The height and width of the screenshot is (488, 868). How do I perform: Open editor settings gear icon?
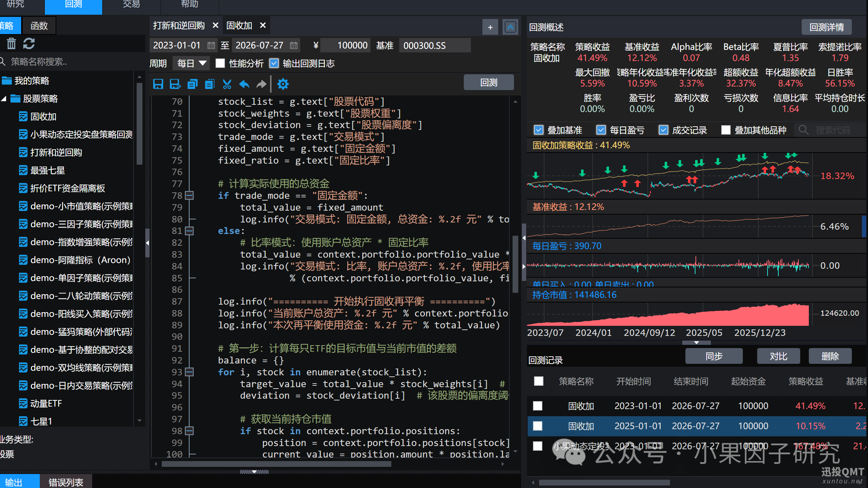283,84
